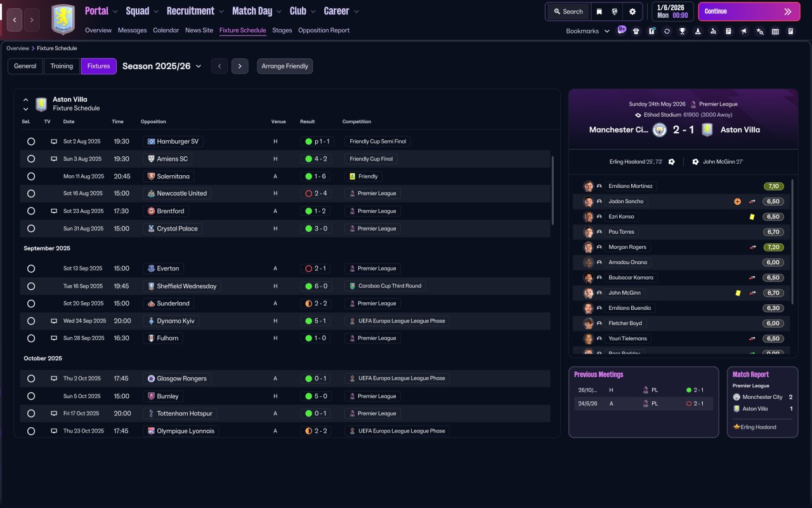Select the Burnley fixture radio button

coord(31,396)
